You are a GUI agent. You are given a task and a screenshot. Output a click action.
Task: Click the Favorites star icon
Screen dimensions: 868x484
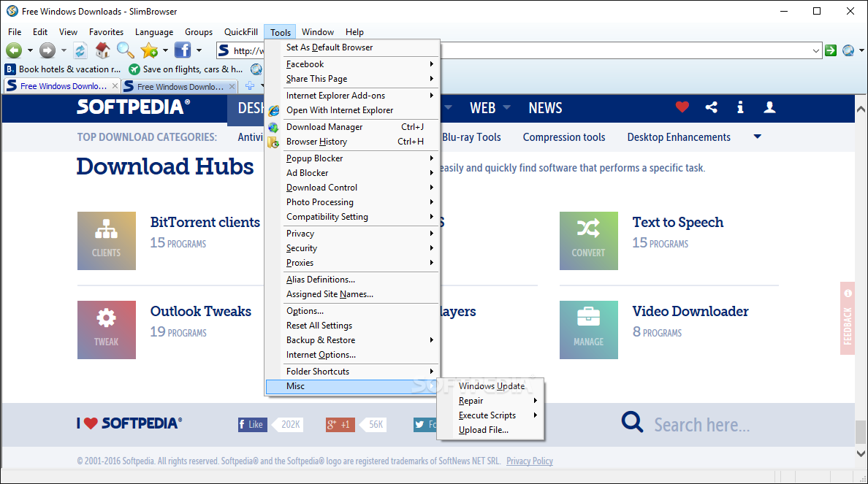tap(149, 50)
